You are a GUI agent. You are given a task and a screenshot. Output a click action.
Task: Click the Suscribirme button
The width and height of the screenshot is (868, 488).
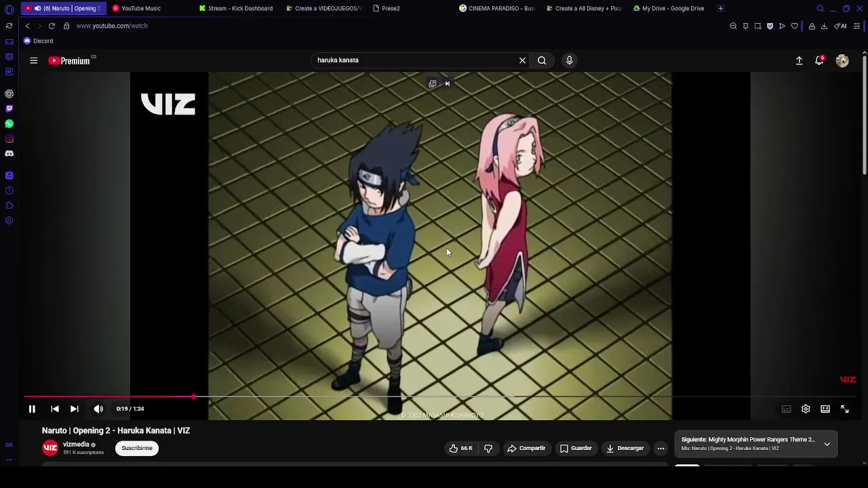(137, 448)
